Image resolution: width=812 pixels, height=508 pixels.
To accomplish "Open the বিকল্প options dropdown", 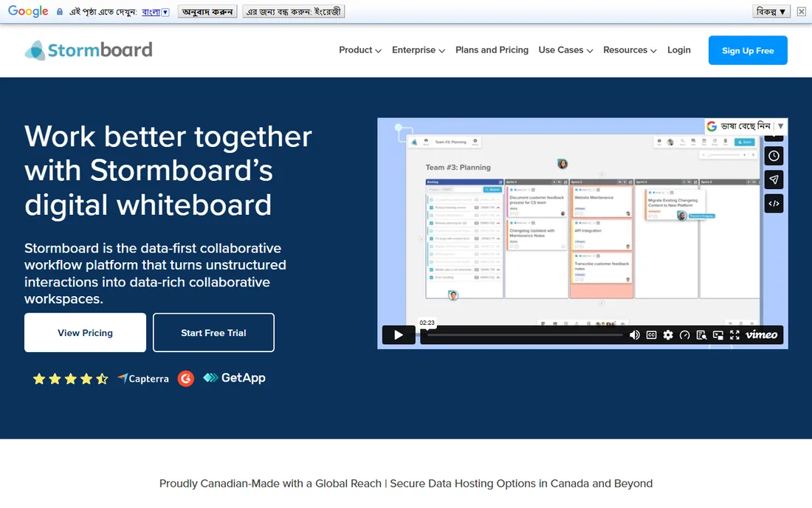I will pyautogui.click(x=771, y=11).
